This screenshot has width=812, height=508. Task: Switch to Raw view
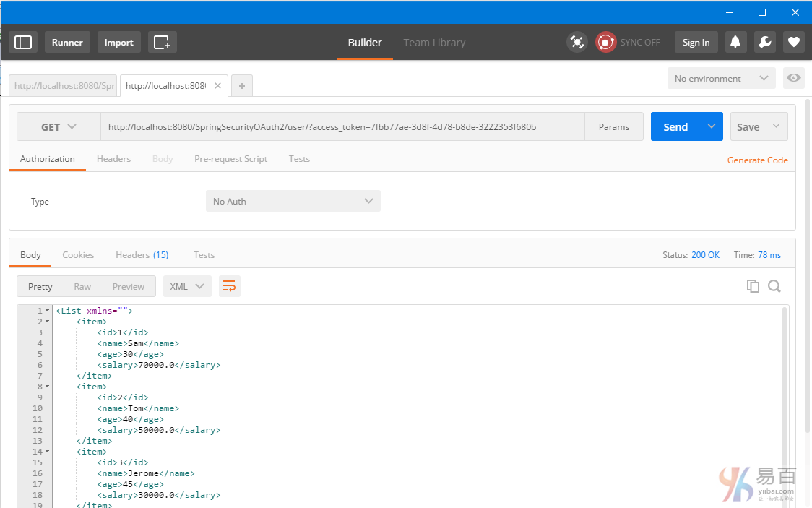coord(82,286)
